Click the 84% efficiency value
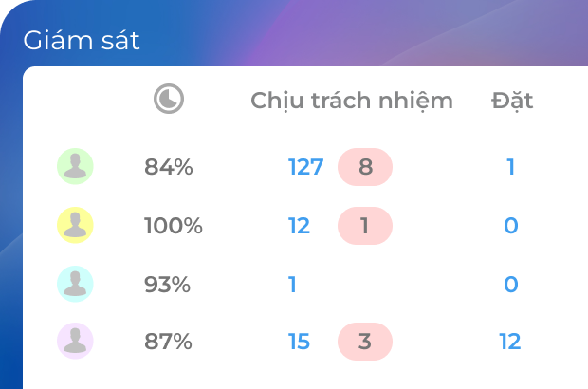This screenshot has height=389, width=588. pos(169,167)
